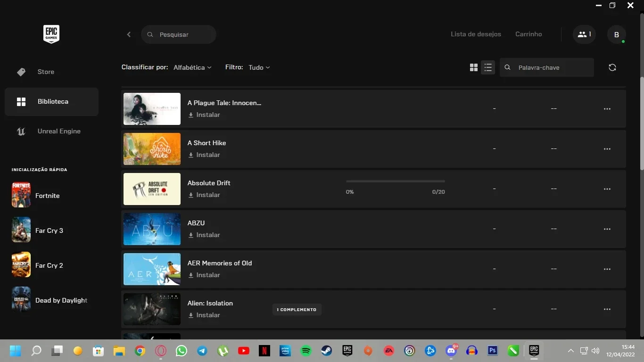Refresh the library with the refresh icon
644x362 pixels.
click(612, 67)
